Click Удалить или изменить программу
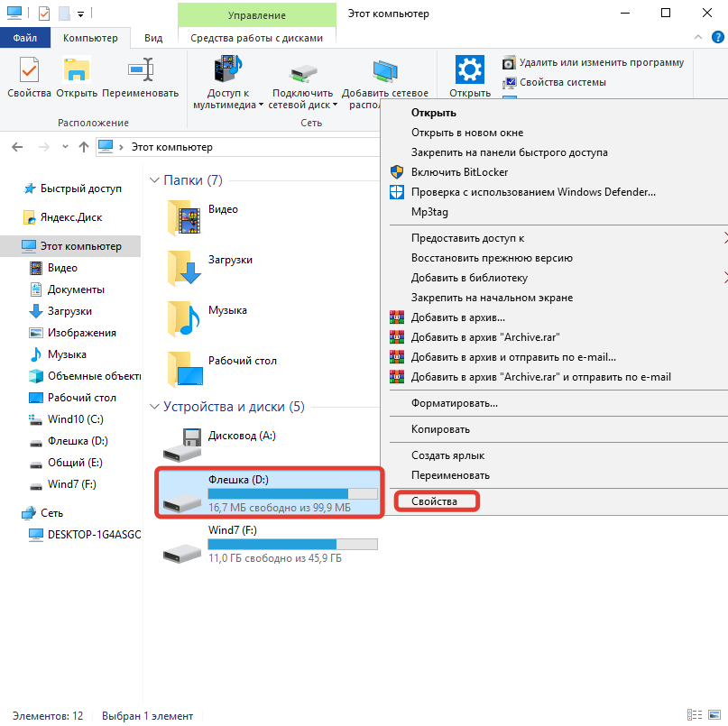728x726 pixels. click(593, 62)
